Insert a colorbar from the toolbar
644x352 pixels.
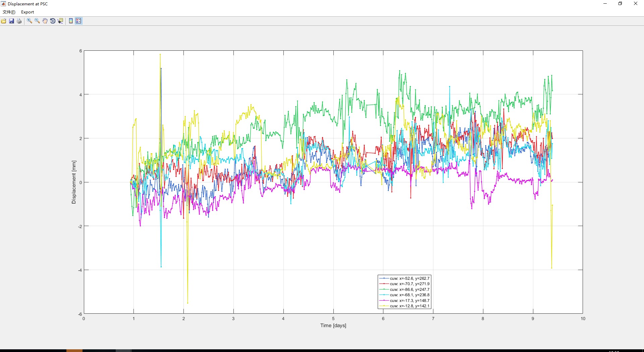tap(71, 21)
